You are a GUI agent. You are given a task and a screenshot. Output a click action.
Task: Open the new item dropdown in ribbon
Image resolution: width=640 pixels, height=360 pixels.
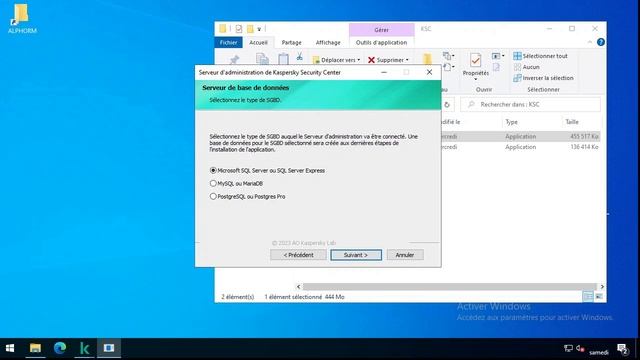(449, 56)
